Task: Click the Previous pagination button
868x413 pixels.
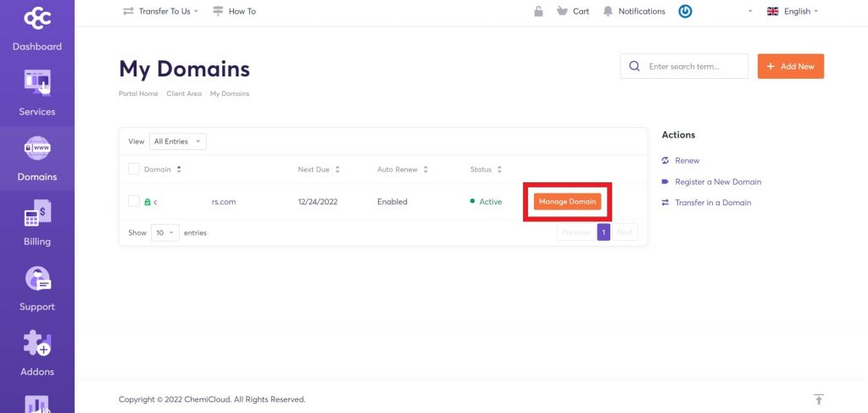Action: coord(576,232)
